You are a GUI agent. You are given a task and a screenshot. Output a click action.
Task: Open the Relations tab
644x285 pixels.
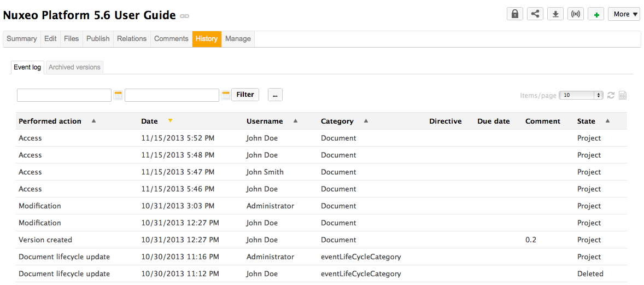pos(132,39)
